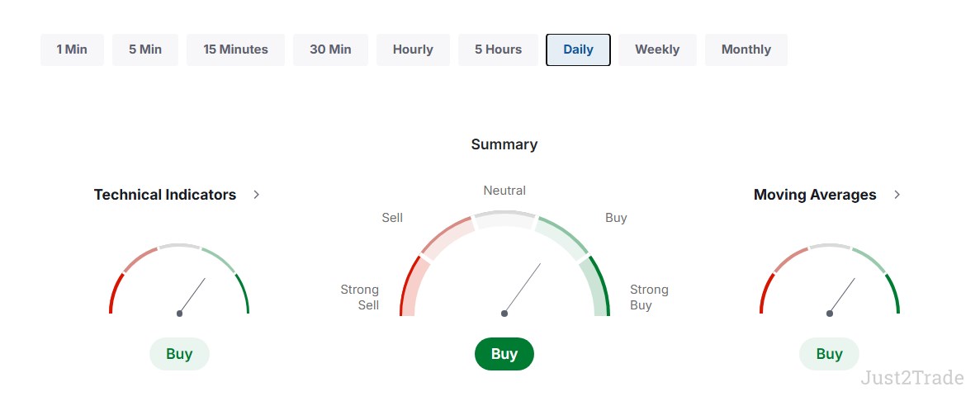Click the selected Daily timeframe tab
The image size is (980, 401).
point(578,50)
